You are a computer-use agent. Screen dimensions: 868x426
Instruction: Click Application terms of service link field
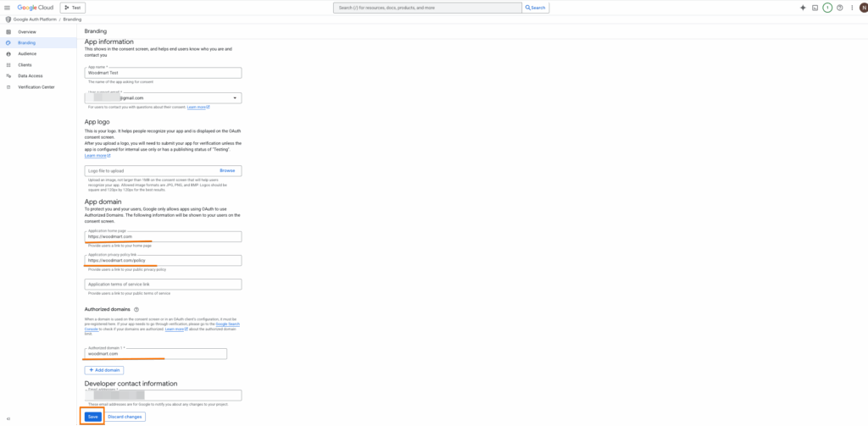(164, 284)
